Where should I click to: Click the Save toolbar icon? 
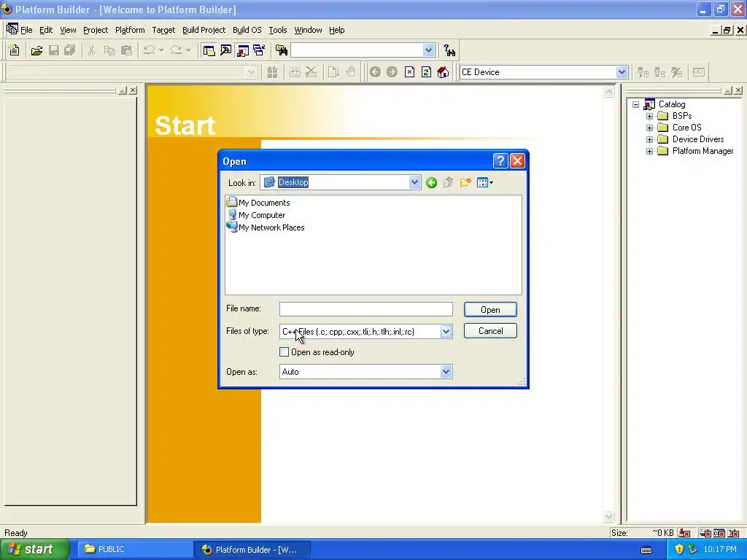(54, 50)
